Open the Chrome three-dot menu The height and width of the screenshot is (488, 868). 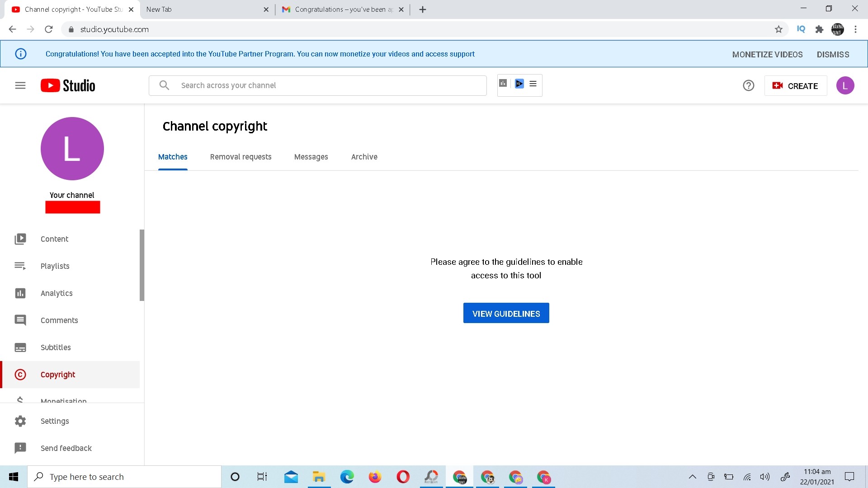pyautogui.click(x=855, y=29)
